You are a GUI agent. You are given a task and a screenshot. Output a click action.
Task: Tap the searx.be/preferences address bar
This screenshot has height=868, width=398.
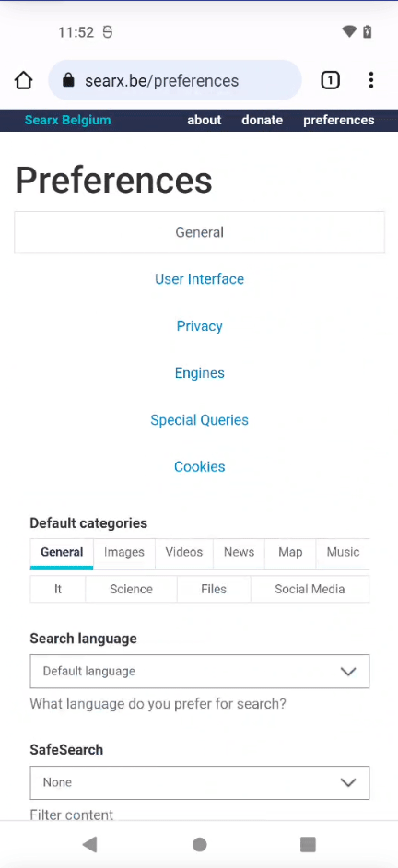click(175, 81)
